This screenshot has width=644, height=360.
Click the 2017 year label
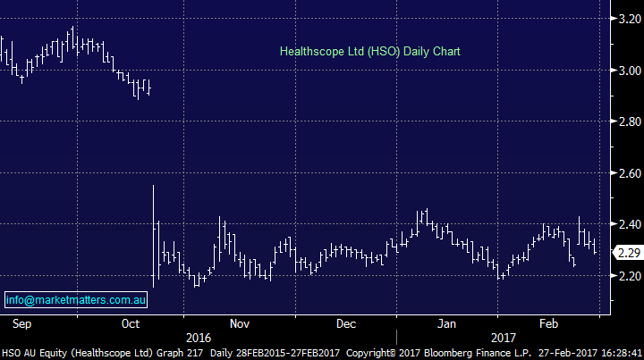[x=503, y=338]
